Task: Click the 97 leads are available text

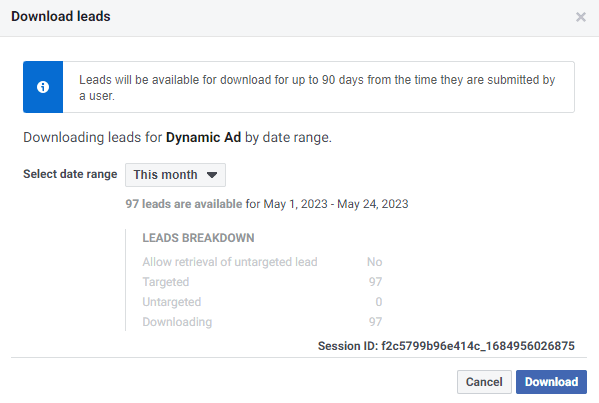Action: click(x=184, y=204)
